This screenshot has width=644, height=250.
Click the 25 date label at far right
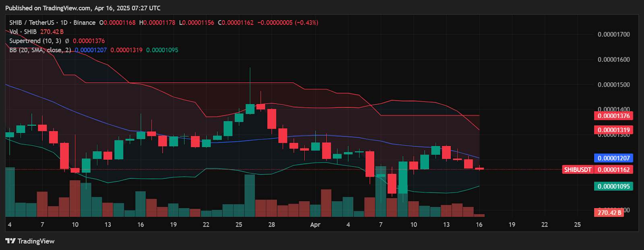click(x=577, y=225)
